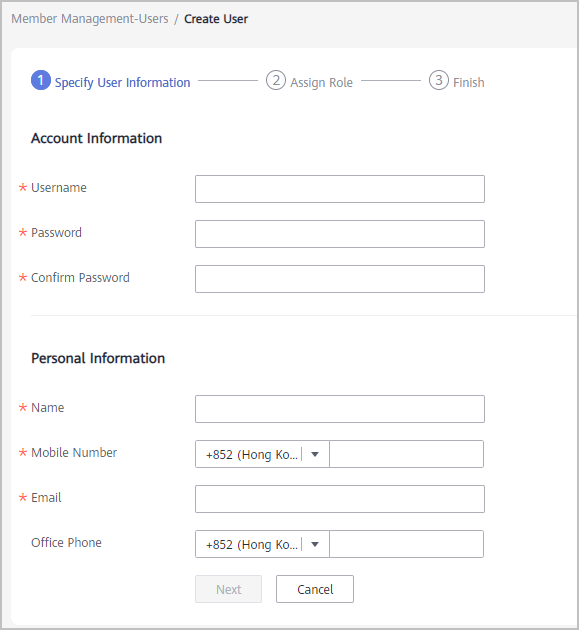The height and width of the screenshot is (630, 579).
Task: Select the Assign Role step
Action: 321,82
